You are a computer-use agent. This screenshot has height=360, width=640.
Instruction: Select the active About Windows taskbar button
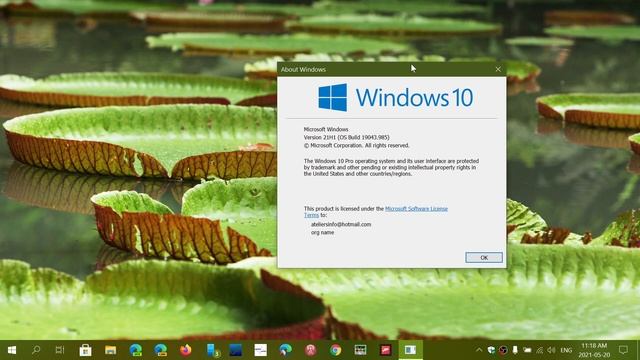click(410, 350)
